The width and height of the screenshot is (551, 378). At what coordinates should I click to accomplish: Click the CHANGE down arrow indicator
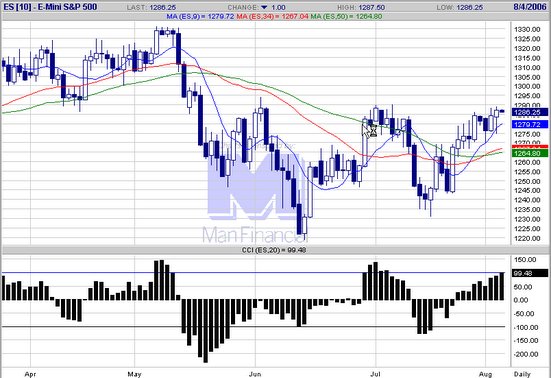pyautogui.click(x=264, y=7)
